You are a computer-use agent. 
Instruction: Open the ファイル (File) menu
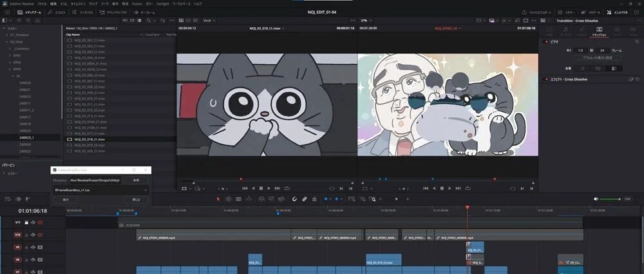tap(41, 4)
